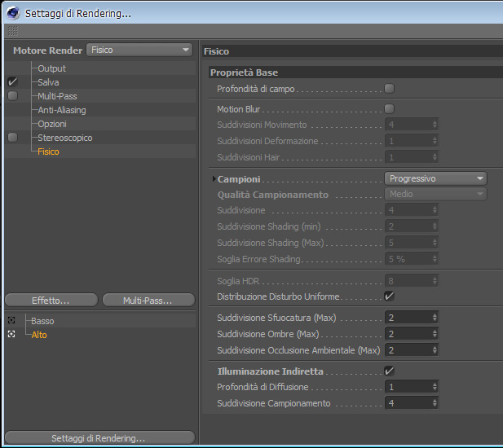503x448 pixels.
Task: Click the Suddivisione Campionamento stepper arrows
Action: [435, 403]
